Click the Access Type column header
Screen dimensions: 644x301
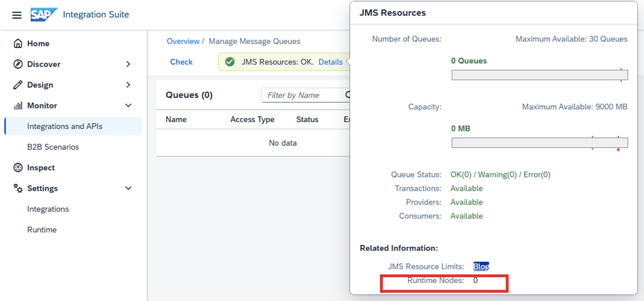[252, 119]
